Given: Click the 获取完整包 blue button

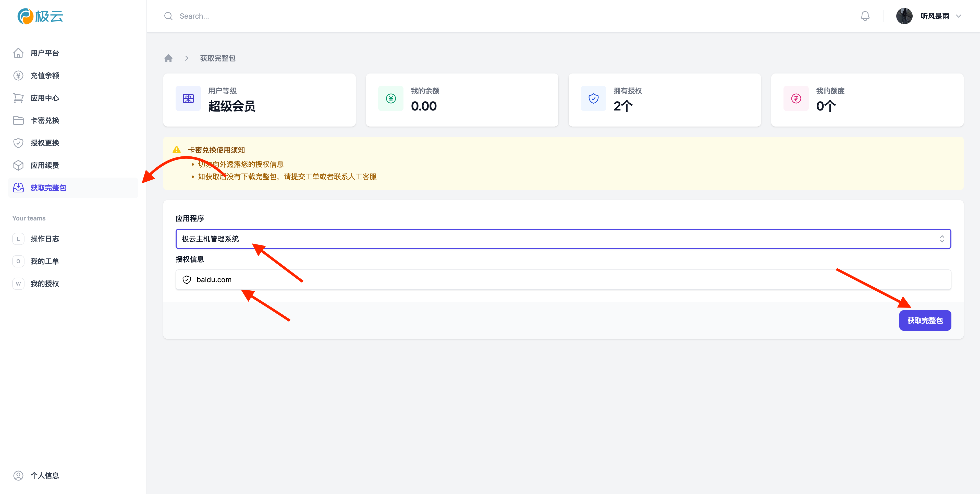Looking at the screenshot, I should 925,320.
